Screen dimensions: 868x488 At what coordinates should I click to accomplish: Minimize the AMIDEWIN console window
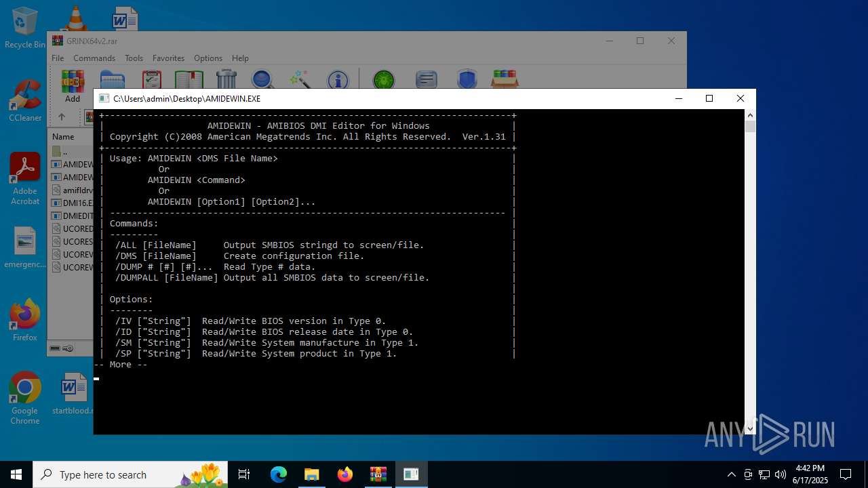(678, 98)
